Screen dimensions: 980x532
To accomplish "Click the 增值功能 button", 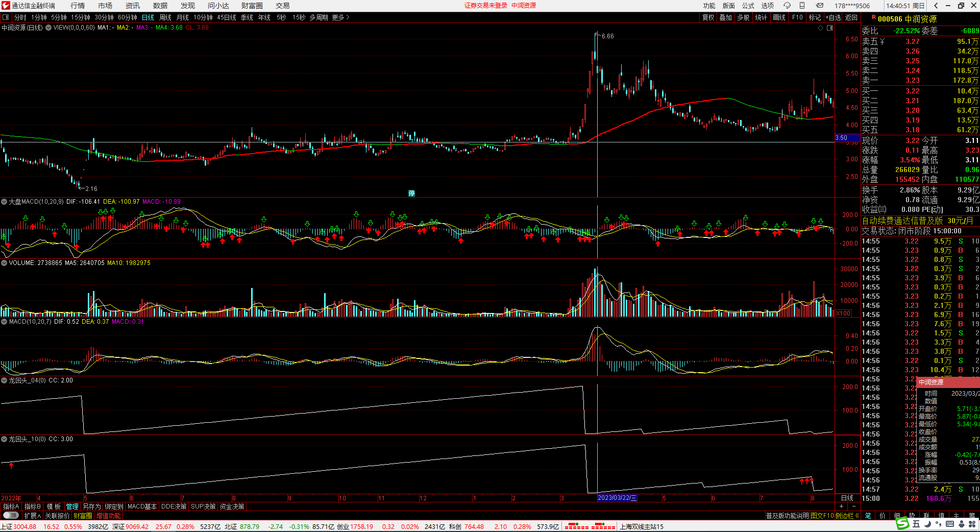I will click(x=109, y=516).
